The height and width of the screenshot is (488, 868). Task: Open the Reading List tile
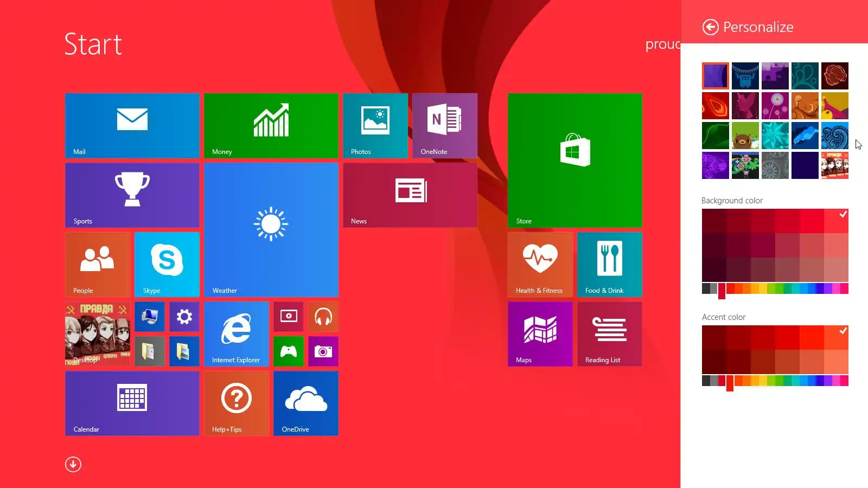pos(610,334)
